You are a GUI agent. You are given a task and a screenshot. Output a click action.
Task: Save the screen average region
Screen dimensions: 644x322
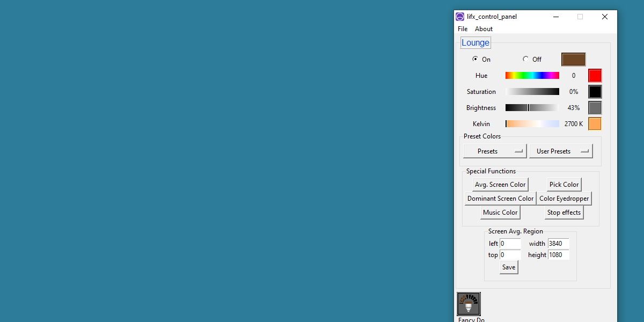coord(509,267)
